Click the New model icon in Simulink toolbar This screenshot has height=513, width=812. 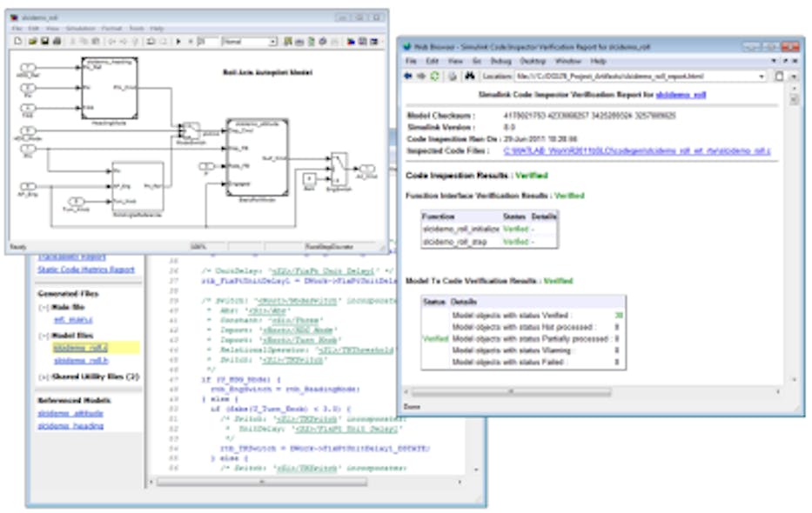19,41
